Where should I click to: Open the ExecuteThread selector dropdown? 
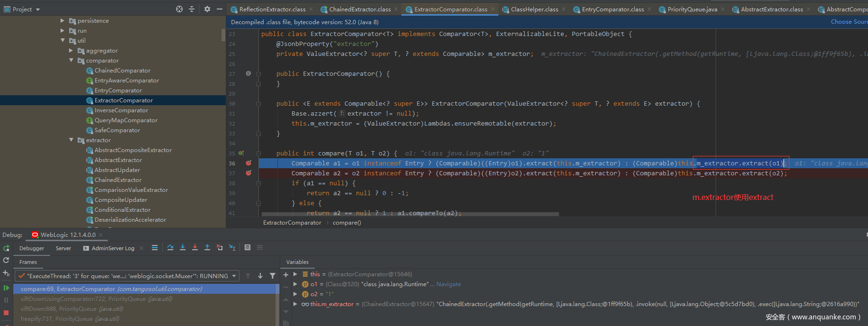tap(234, 276)
